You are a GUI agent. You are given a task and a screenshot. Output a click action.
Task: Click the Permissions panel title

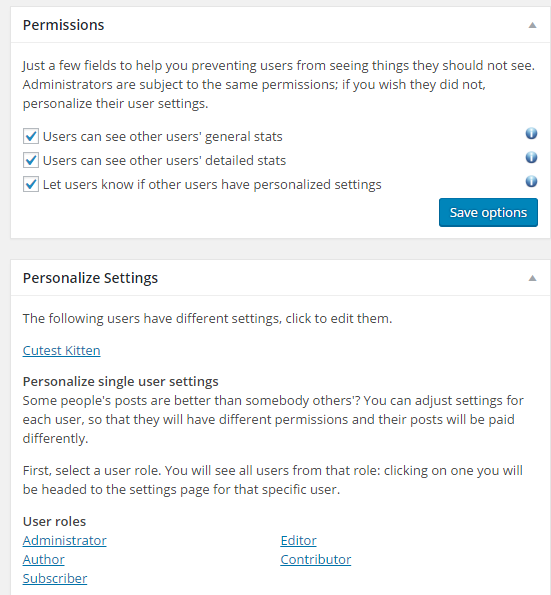pyautogui.click(x=63, y=25)
